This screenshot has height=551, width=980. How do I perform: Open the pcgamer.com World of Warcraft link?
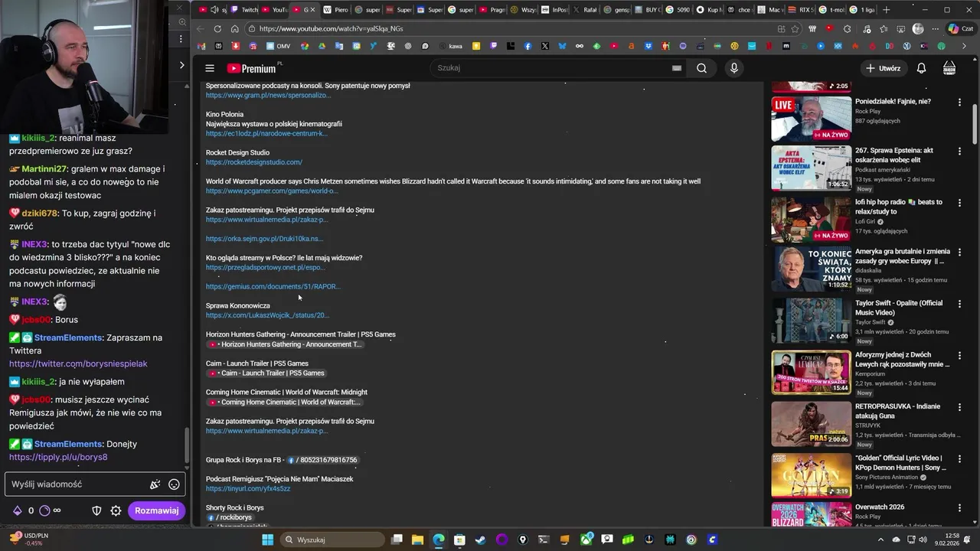(272, 191)
